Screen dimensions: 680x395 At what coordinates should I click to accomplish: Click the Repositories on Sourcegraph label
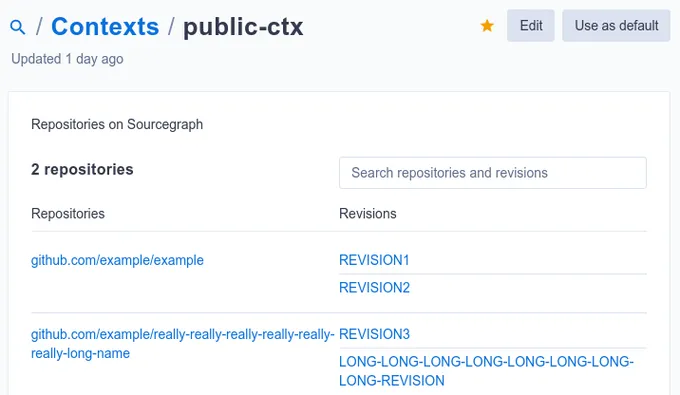117,124
